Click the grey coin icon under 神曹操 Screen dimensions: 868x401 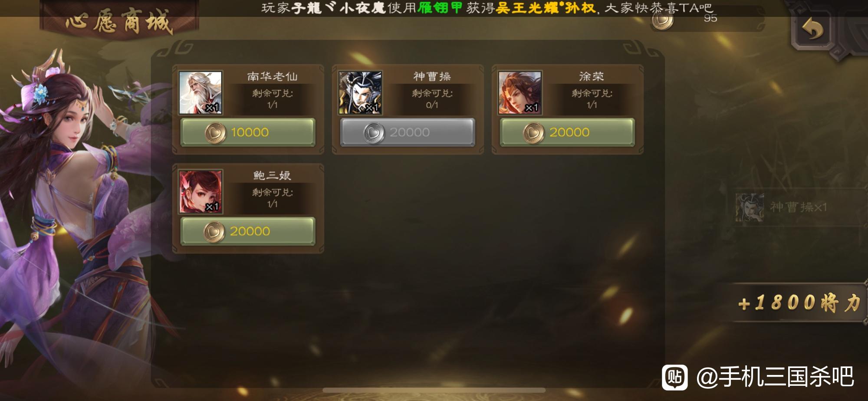point(374,132)
